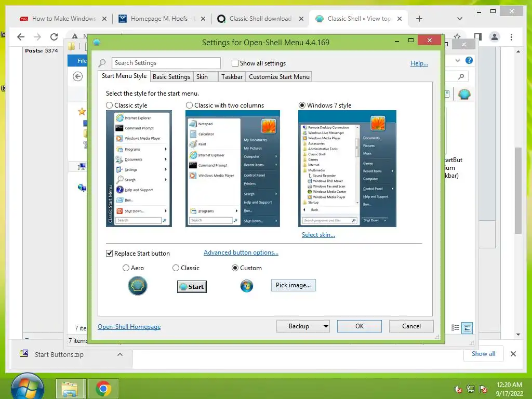Click the Explorer search magnifier icon
532x399 pixels.
(461, 77)
